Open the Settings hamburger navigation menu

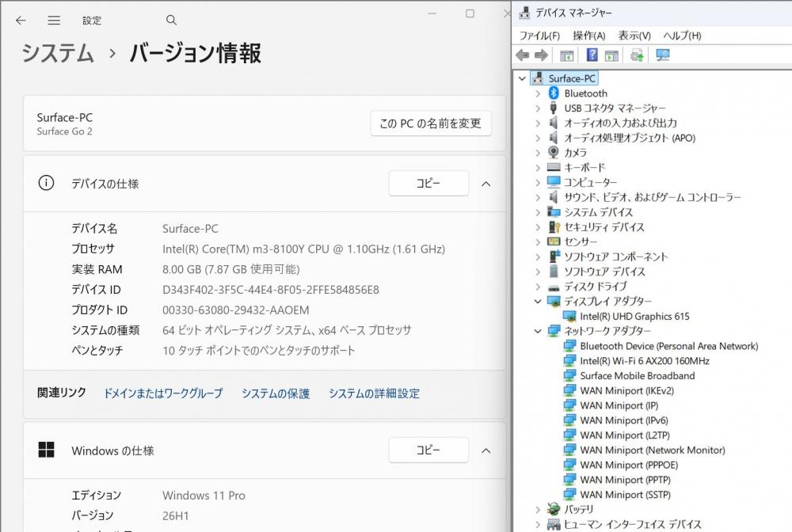pos(54,21)
